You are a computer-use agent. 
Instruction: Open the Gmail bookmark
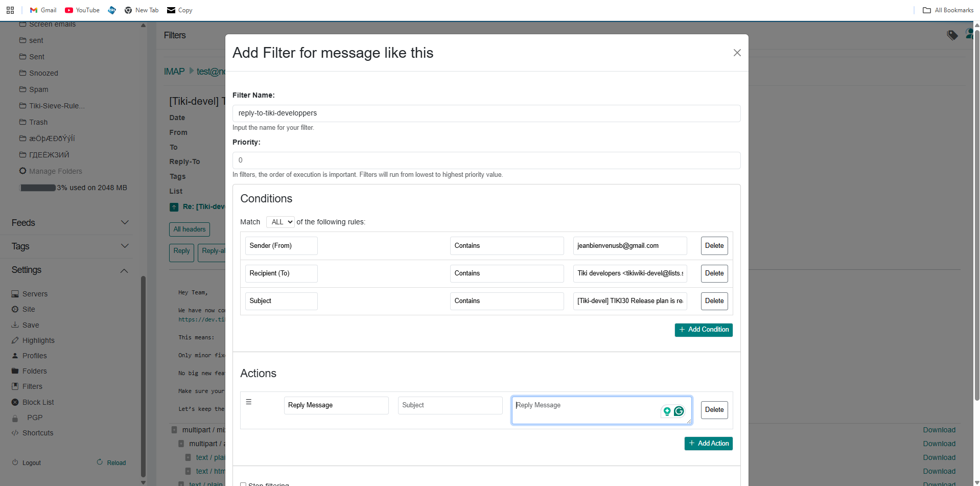pos(43,10)
